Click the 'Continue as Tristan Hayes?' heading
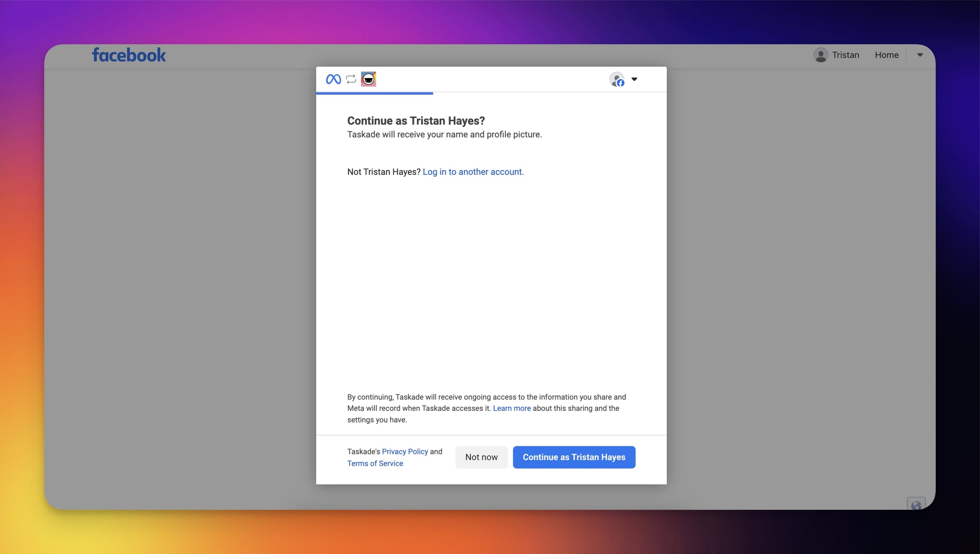 (x=416, y=121)
